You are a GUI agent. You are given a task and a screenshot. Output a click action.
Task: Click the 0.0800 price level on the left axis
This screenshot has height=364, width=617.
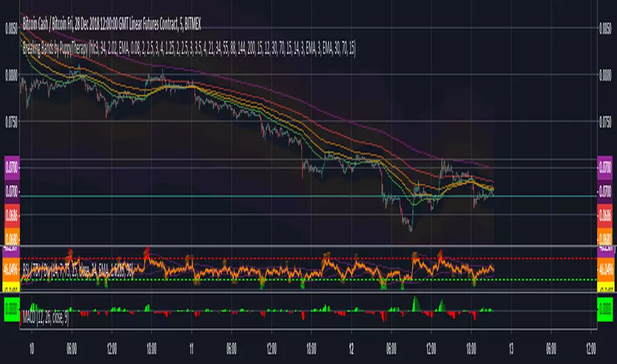click(x=11, y=75)
